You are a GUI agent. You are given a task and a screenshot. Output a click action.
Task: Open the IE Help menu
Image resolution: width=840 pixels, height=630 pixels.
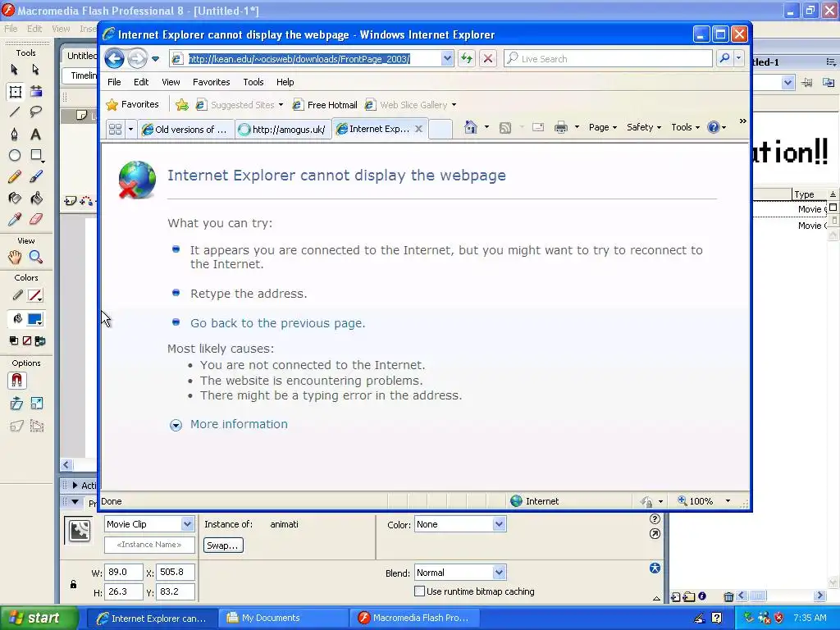pyautogui.click(x=285, y=82)
